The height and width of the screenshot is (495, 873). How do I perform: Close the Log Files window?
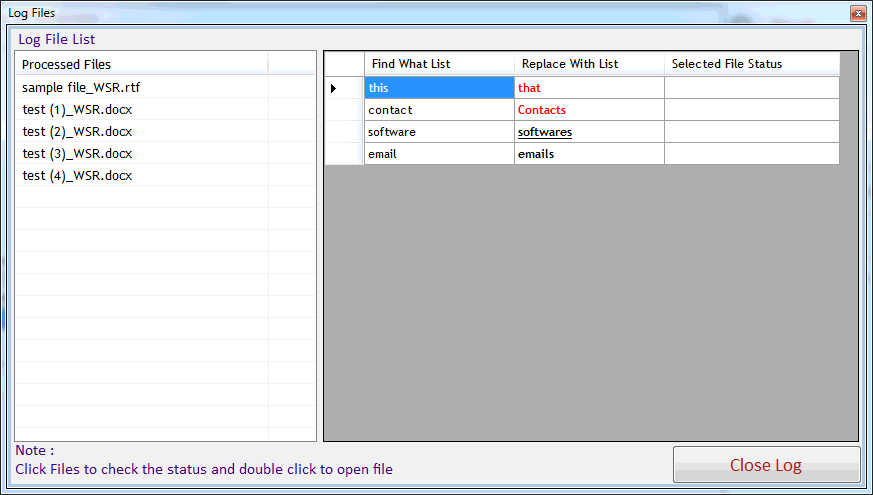click(x=858, y=13)
